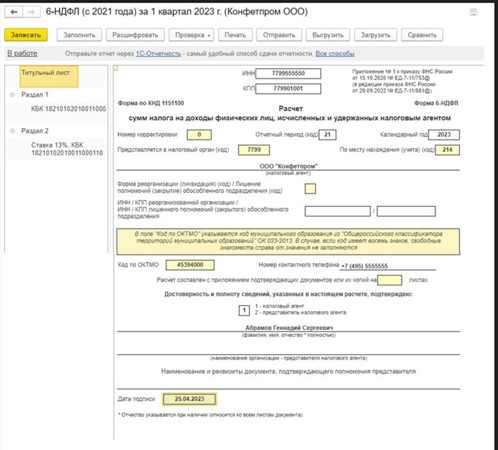
Task: Click the Печать button
Action: click(x=235, y=35)
